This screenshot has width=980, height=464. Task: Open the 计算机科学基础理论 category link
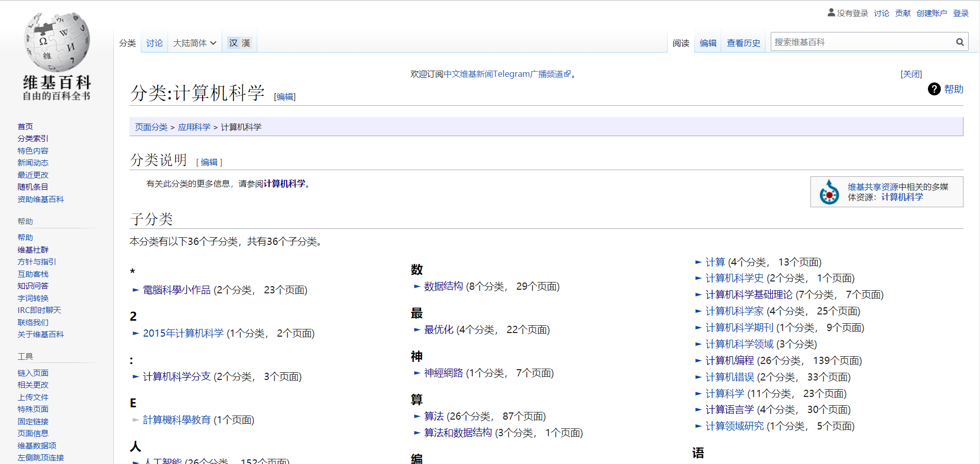[x=749, y=295]
